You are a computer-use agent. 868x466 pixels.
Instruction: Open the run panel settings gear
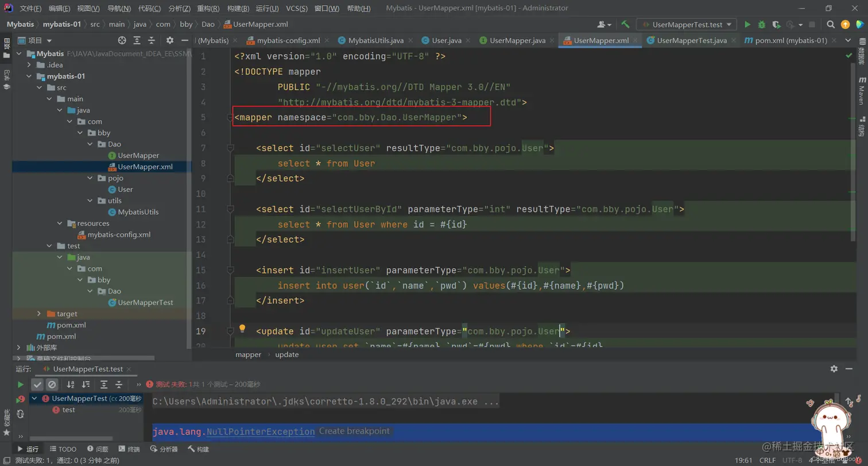[x=834, y=368]
